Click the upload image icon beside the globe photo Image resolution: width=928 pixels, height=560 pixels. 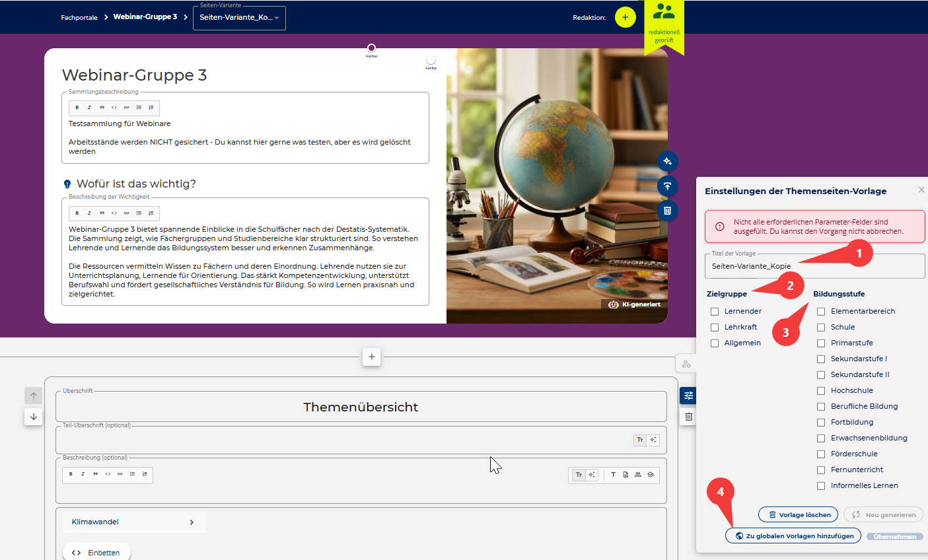pyautogui.click(x=668, y=186)
